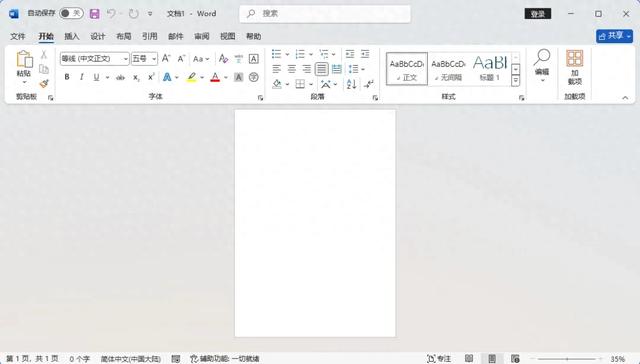Switch to Print Layout view
This screenshot has height=364, width=640.
492,359
